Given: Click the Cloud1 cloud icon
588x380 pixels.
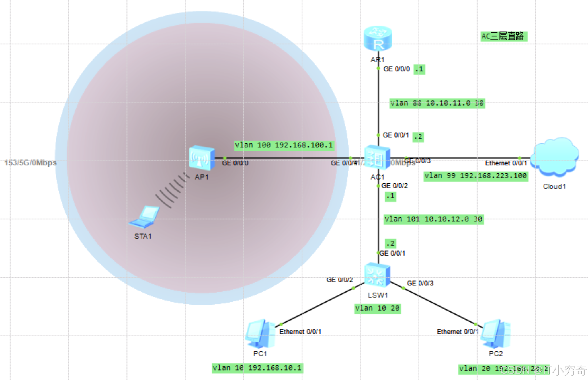Looking at the screenshot, I should (x=554, y=157).
